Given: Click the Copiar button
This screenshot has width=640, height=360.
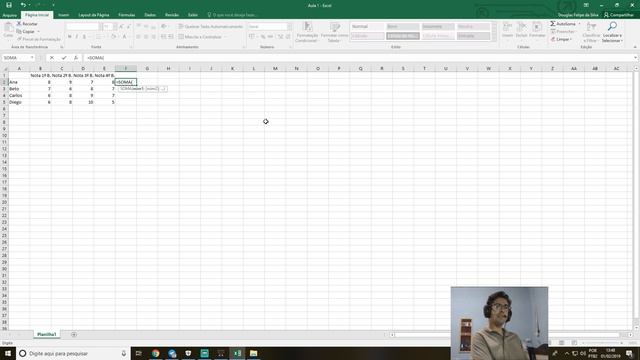Looking at the screenshot, I should (x=26, y=31).
